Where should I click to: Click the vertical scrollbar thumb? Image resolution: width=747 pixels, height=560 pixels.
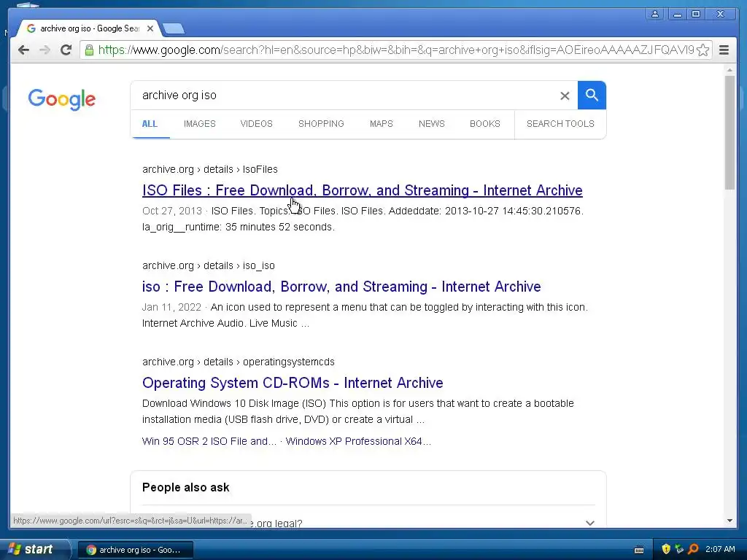click(729, 133)
